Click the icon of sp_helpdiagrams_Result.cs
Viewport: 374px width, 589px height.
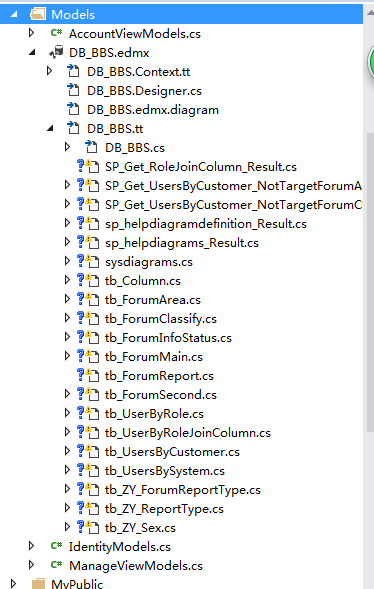pyautogui.click(x=88, y=242)
